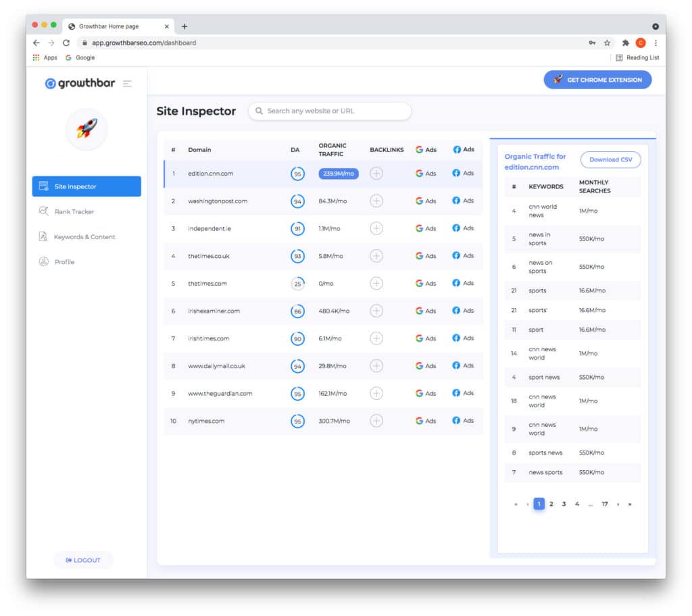692x616 pixels.
Task: View Facebook Ads for irishtimes.com
Action: pos(463,338)
